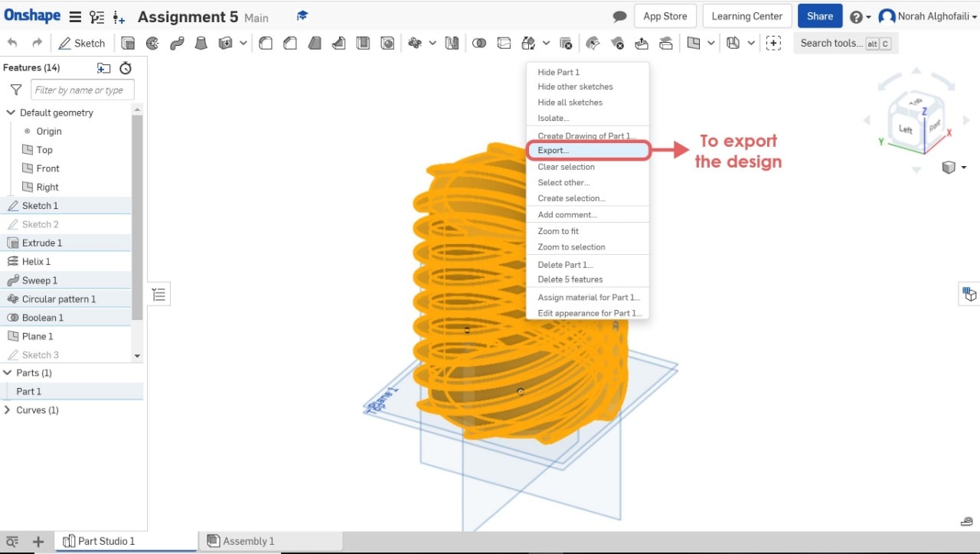This screenshot has width=980, height=554.
Task: Select the Move face tool icon
Action: tap(642, 44)
